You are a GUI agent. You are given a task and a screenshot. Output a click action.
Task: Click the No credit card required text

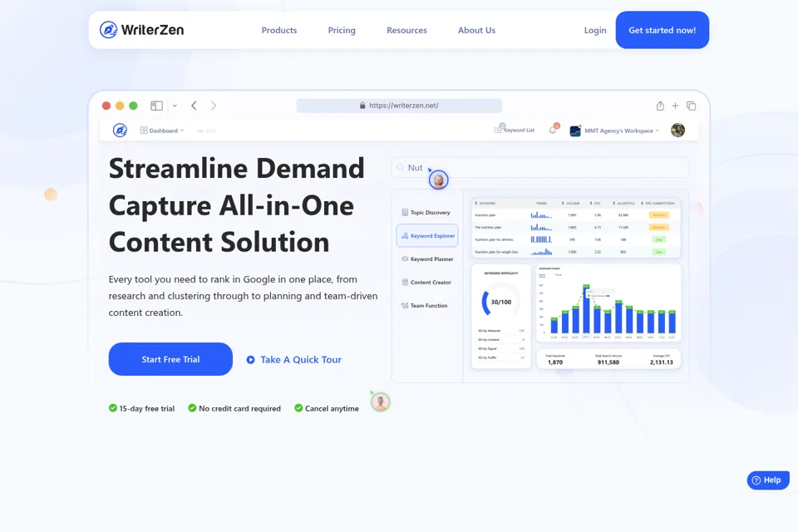pos(239,408)
